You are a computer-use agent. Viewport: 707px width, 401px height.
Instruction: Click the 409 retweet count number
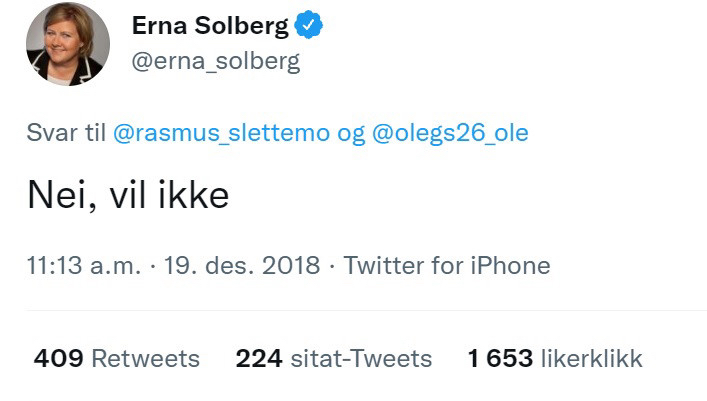[x=58, y=358]
